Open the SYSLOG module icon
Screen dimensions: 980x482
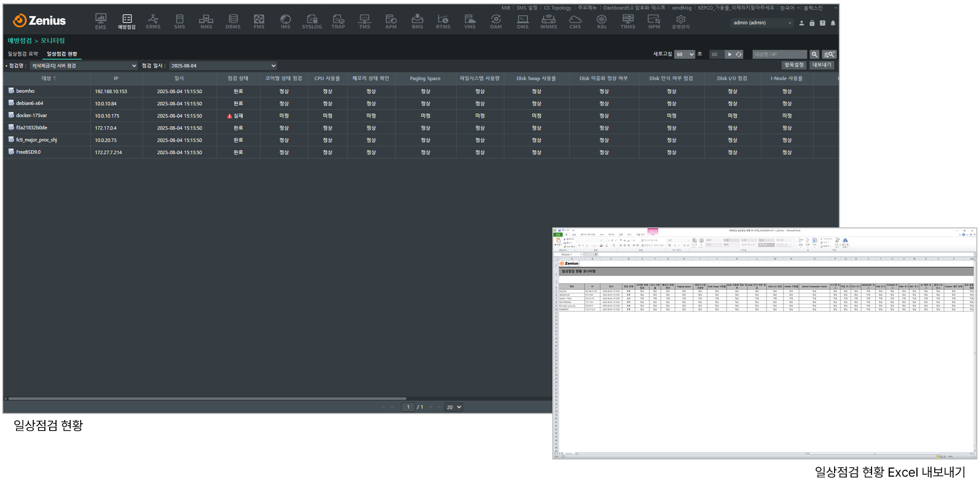click(312, 21)
